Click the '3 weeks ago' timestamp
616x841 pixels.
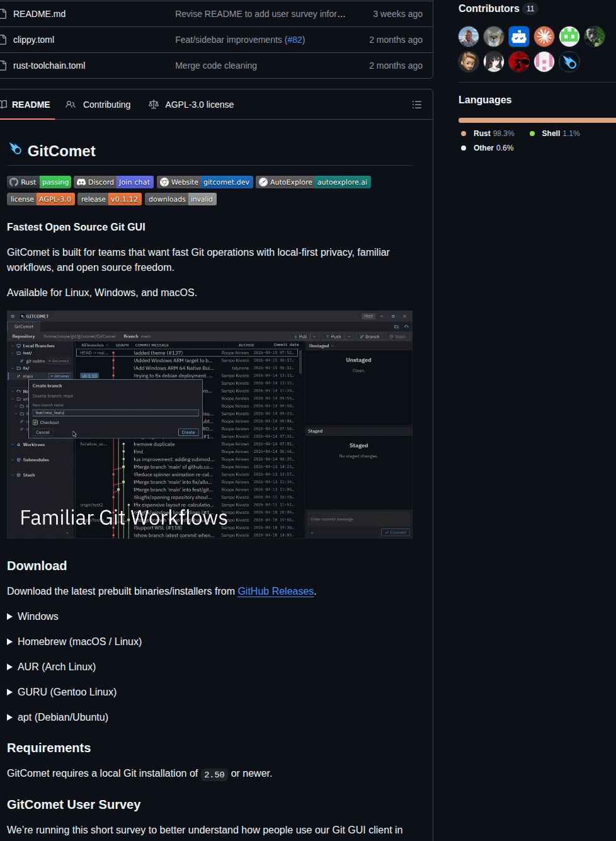coord(397,14)
